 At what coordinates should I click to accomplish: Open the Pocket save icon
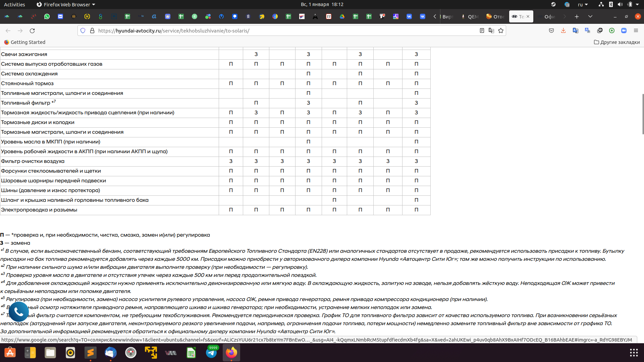pyautogui.click(x=551, y=31)
